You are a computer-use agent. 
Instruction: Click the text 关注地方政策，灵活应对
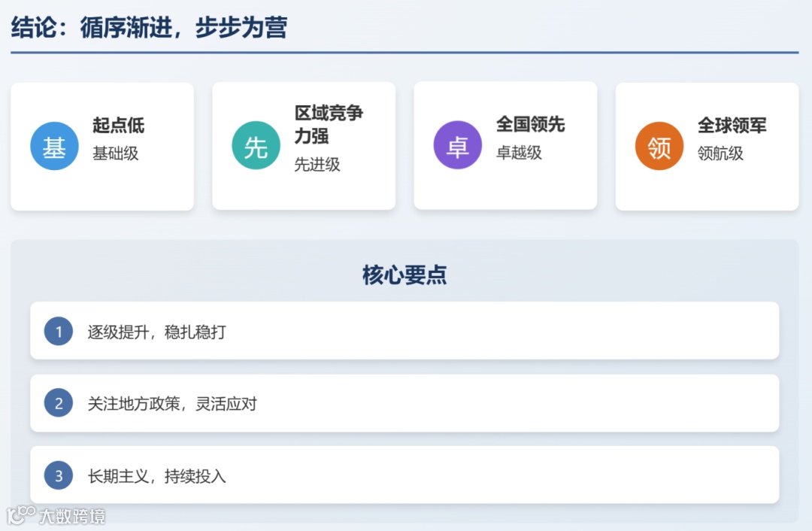pyautogui.click(x=172, y=404)
